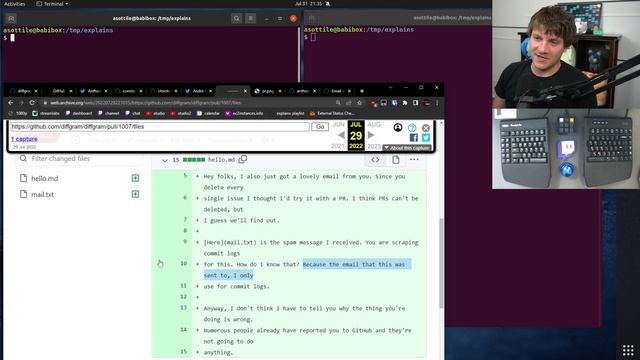Screen dimensions: 640x360
Task: Open the Activities overview
Action: click(14, 4)
